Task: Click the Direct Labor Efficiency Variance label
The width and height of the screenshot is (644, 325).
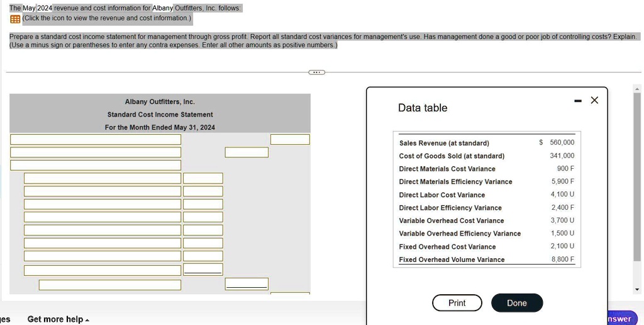Action: pos(450,208)
